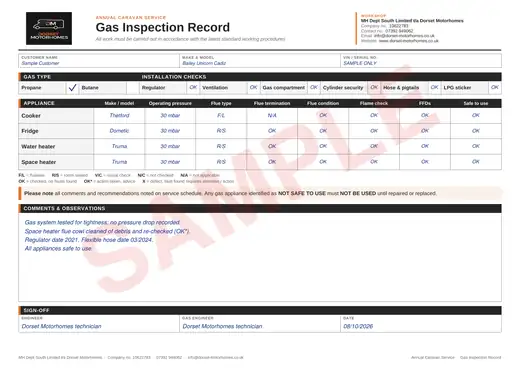
Task: Click the 'Please note' safety warning banner
Action: [x=260, y=193]
